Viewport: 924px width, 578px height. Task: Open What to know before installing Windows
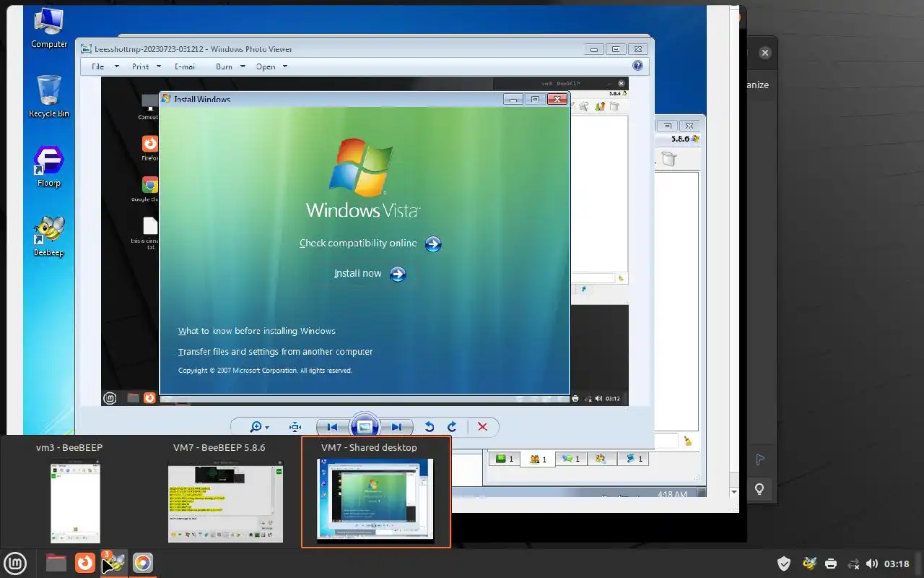coord(257,331)
